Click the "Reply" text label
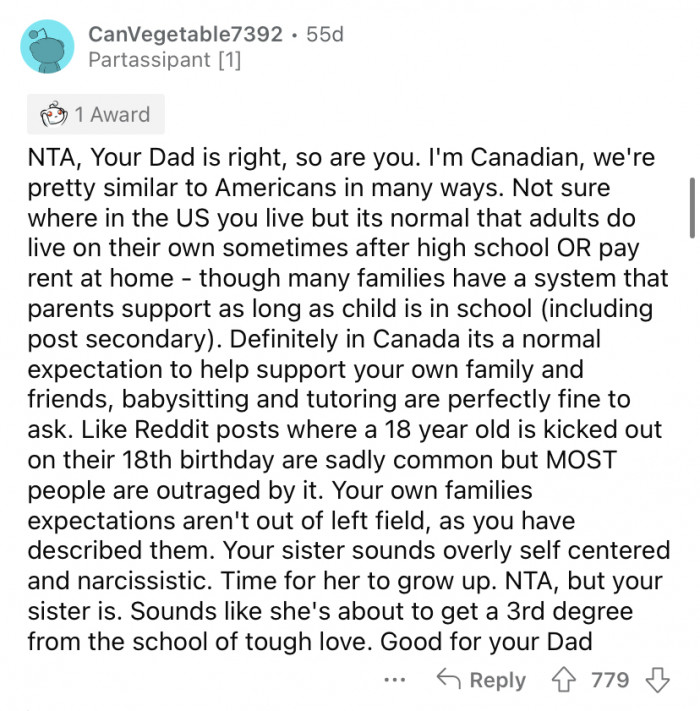The height and width of the screenshot is (711, 700). tap(497, 680)
